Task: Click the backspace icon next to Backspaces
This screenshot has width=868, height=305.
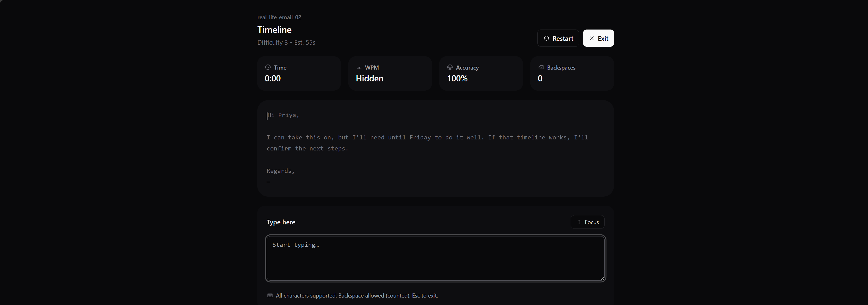Action: coord(541,68)
